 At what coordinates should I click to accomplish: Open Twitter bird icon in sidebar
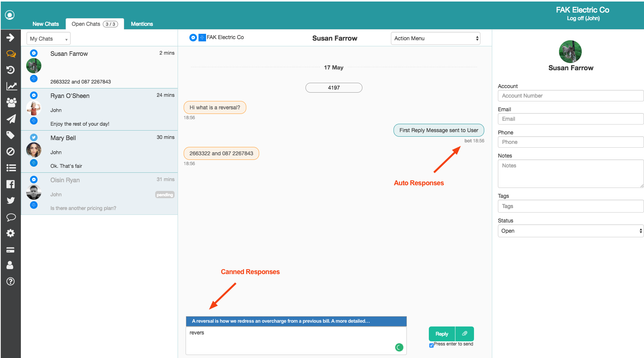pos(11,200)
